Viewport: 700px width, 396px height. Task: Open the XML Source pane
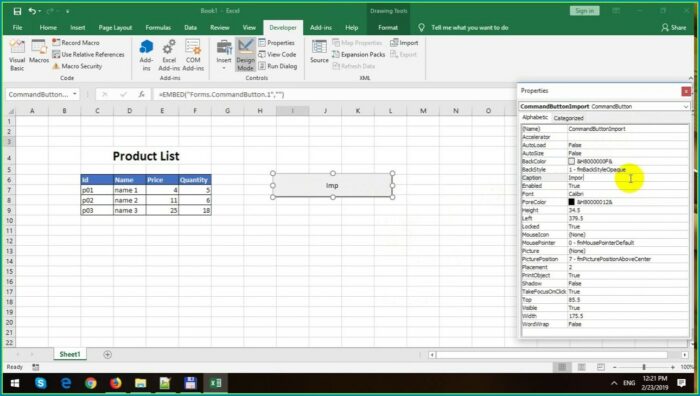[x=319, y=52]
